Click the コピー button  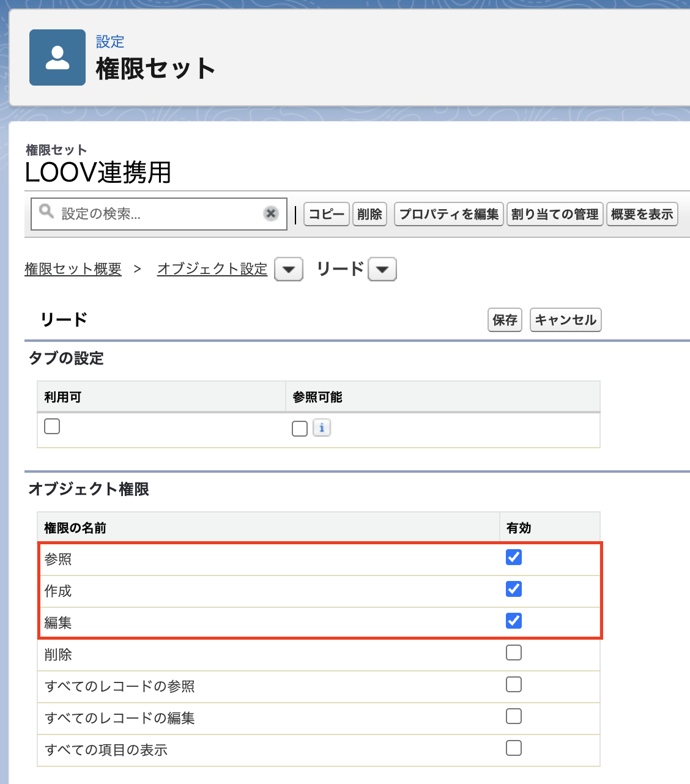(x=327, y=214)
